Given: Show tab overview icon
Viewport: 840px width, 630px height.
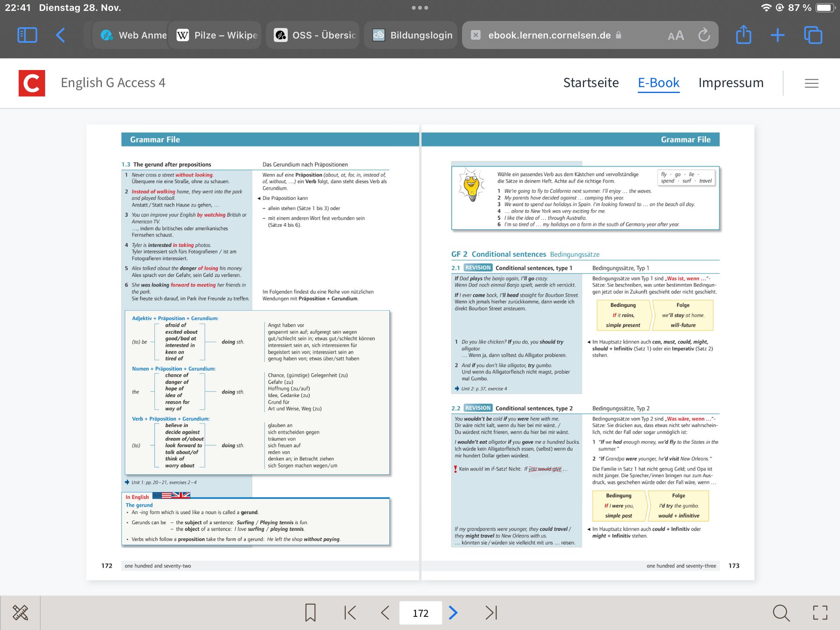Looking at the screenshot, I should pyautogui.click(x=813, y=35).
